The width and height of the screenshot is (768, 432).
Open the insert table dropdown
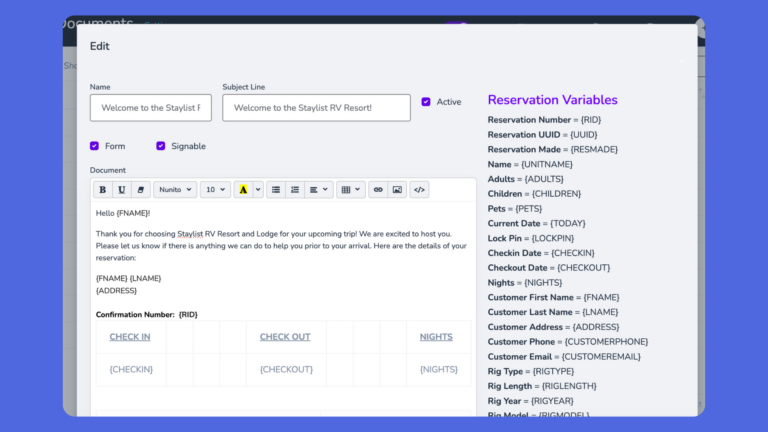[x=351, y=190]
